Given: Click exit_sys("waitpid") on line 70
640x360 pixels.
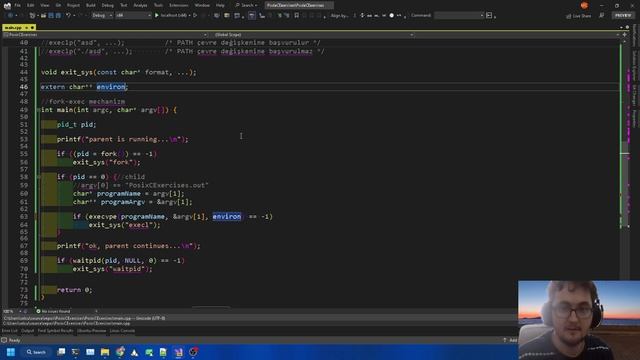Looking at the screenshot, I should [x=112, y=269].
